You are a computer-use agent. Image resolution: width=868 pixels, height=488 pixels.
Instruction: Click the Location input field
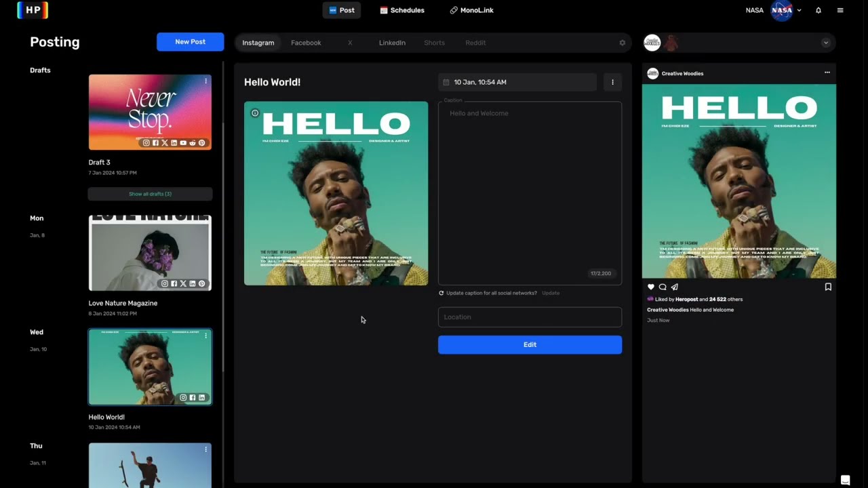[530, 317]
